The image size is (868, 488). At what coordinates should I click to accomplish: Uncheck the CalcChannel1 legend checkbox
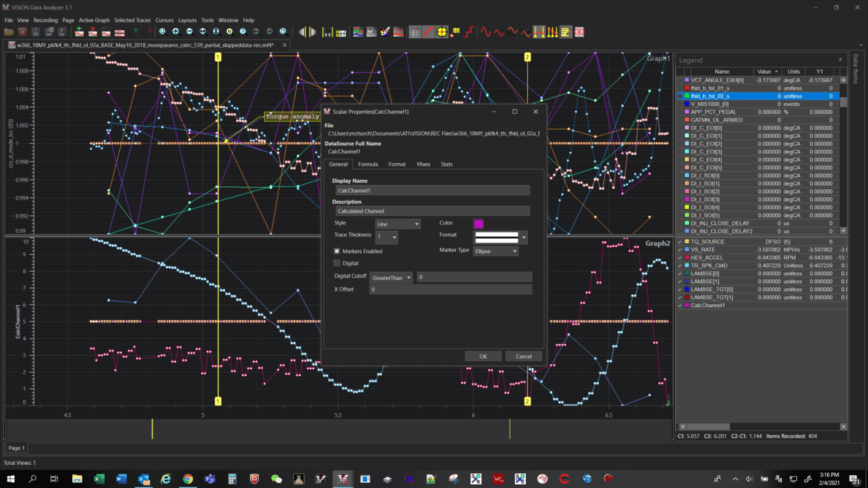tap(680, 305)
